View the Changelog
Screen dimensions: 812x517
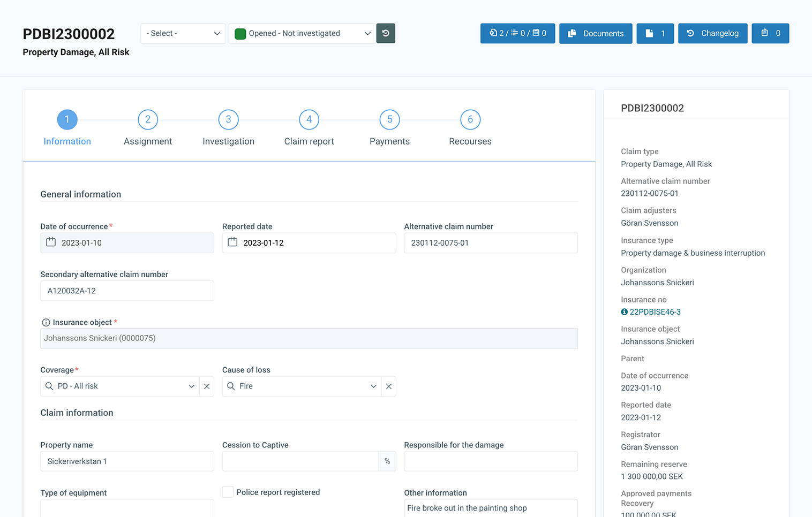pos(712,33)
